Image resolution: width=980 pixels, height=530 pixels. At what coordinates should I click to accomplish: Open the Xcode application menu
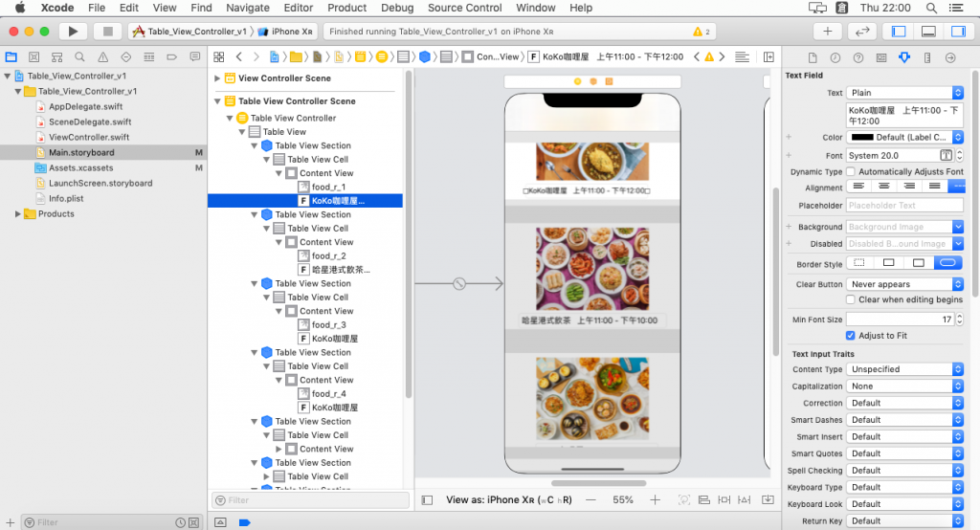click(56, 8)
